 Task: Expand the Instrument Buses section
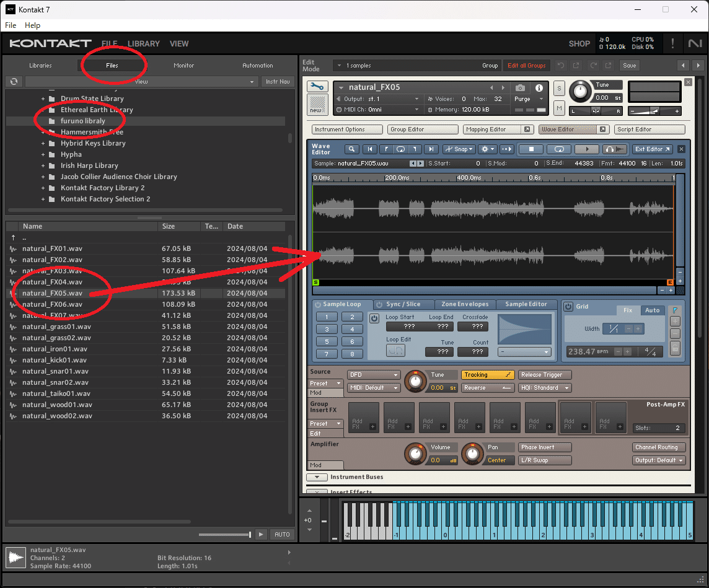click(317, 477)
